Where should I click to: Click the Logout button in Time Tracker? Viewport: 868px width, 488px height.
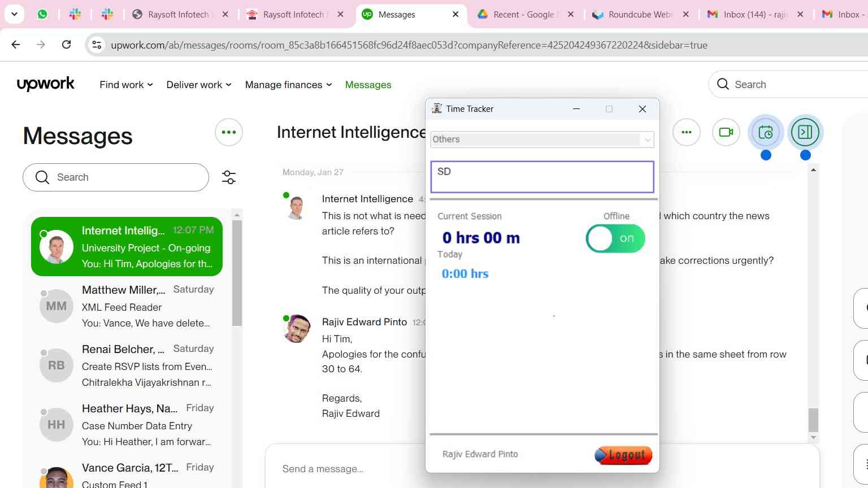pyautogui.click(x=623, y=455)
